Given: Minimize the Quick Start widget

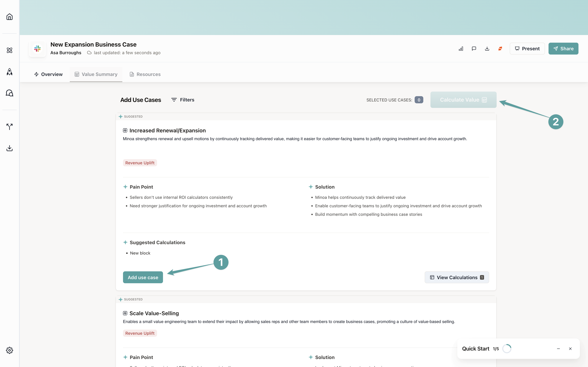Looking at the screenshot, I should [x=558, y=348].
